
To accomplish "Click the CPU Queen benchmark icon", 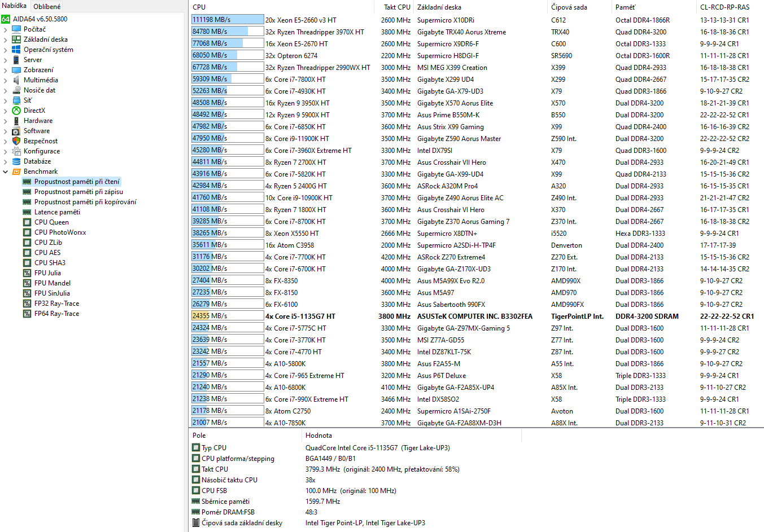I will pyautogui.click(x=27, y=222).
